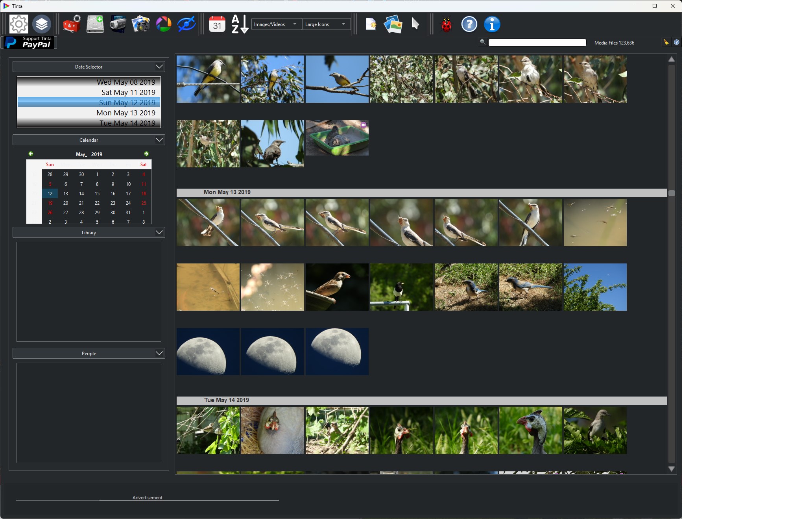Click the media search input field
The height and width of the screenshot is (519, 812).
537,43
